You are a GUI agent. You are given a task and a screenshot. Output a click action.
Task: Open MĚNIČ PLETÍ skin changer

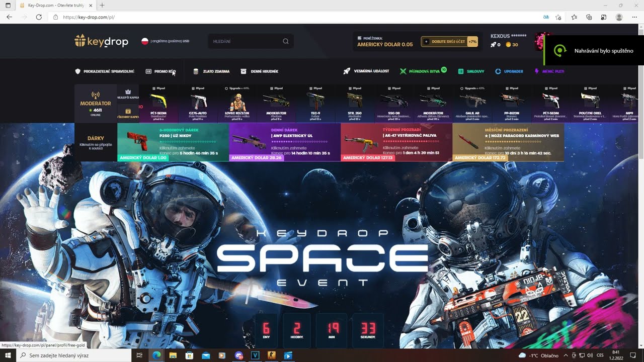pyautogui.click(x=549, y=71)
